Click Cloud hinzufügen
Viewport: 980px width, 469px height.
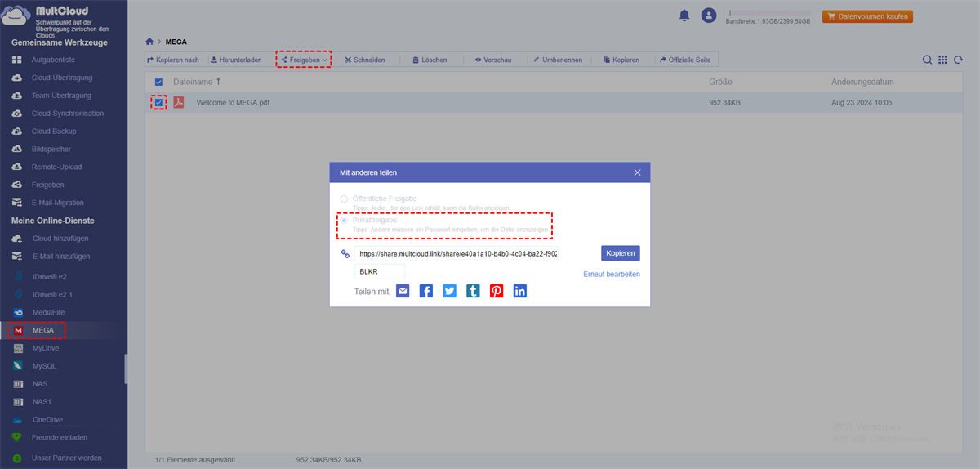(60, 239)
